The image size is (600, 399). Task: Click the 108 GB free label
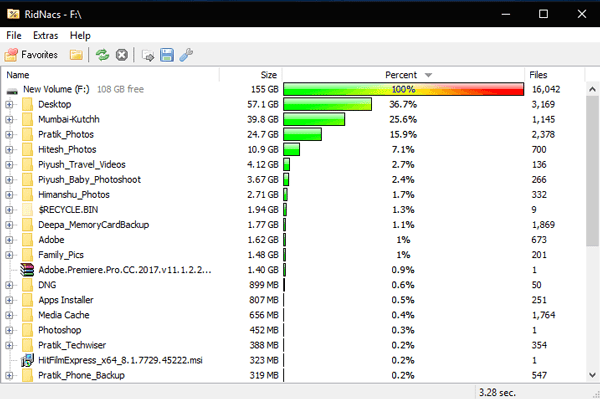[120, 89]
